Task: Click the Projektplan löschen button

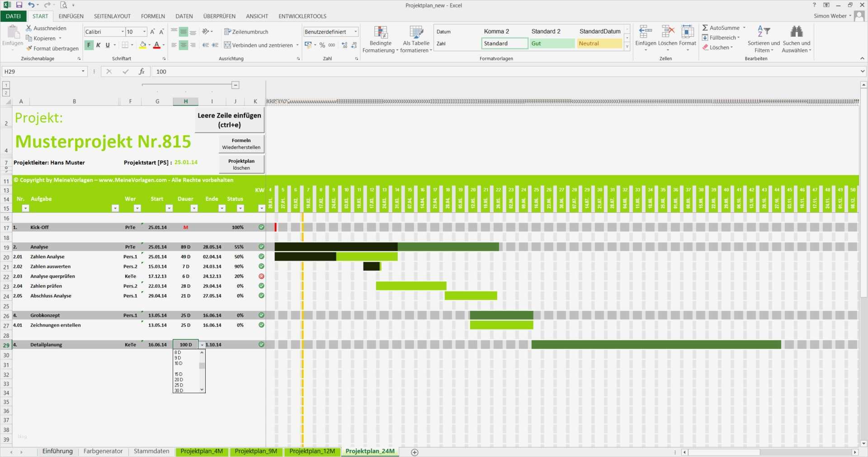Action: click(x=241, y=164)
